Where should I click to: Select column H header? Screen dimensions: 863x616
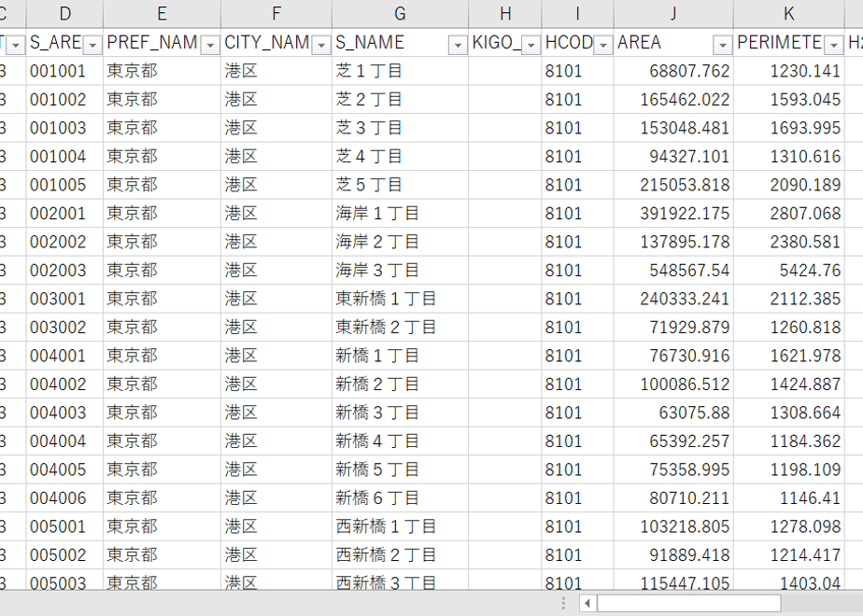point(505,14)
